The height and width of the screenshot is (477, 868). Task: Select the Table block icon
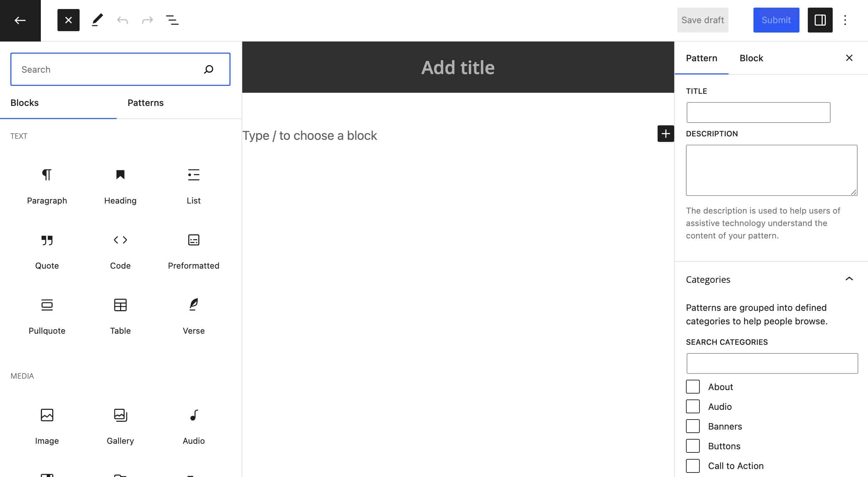click(120, 305)
